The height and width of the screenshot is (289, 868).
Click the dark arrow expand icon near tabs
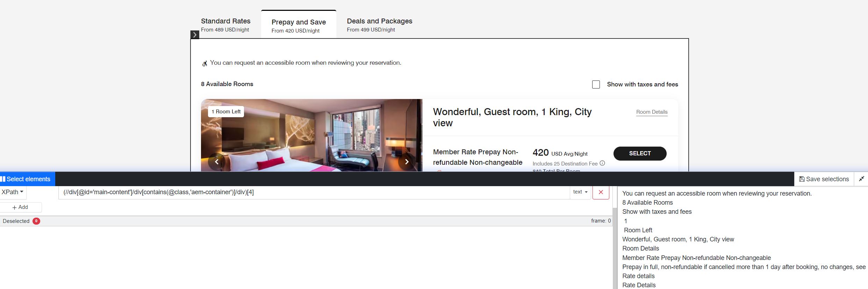195,35
